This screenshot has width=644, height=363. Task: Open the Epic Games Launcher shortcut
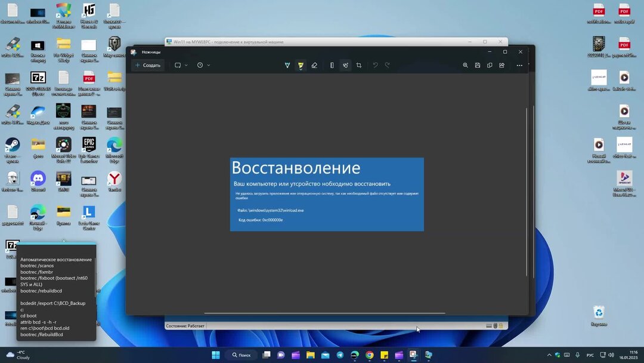(x=89, y=150)
